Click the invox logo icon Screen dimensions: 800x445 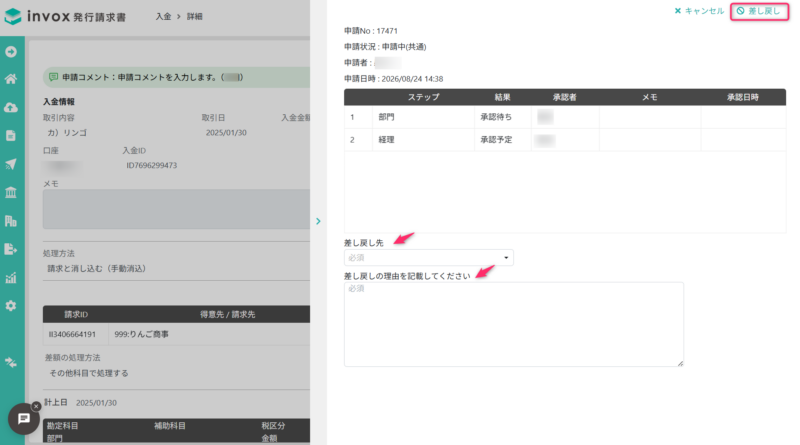point(13,16)
